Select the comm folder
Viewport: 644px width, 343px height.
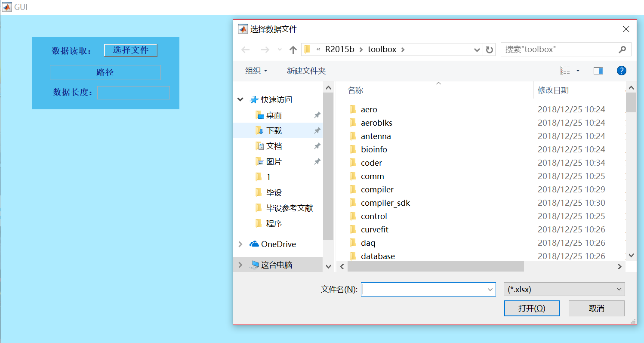tap(373, 176)
